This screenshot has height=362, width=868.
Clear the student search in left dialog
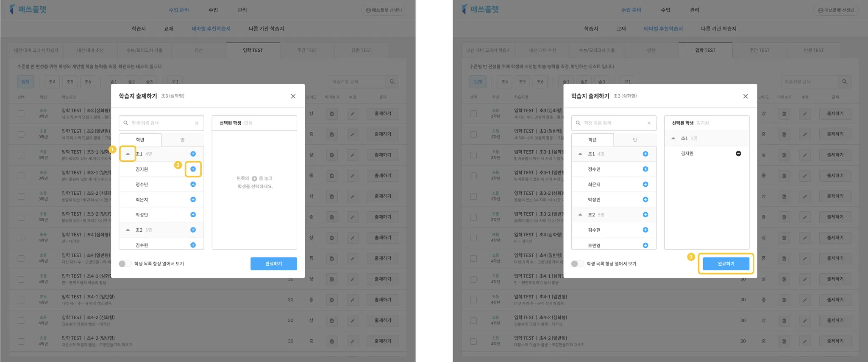[x=197, y=123]
